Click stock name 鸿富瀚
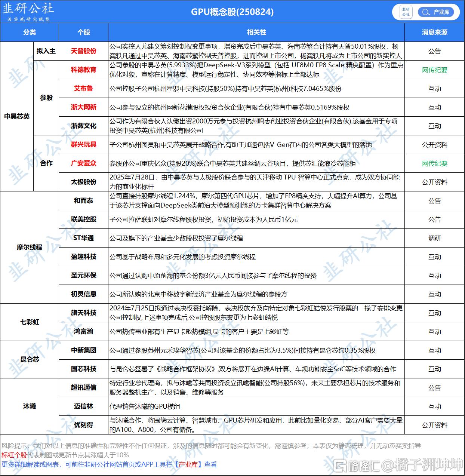 [84, 331]
